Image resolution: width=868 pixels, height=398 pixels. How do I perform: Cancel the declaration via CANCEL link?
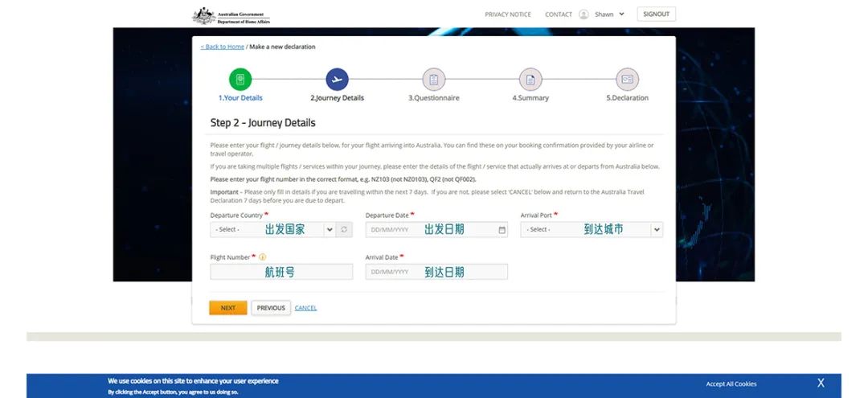(305, 308)
